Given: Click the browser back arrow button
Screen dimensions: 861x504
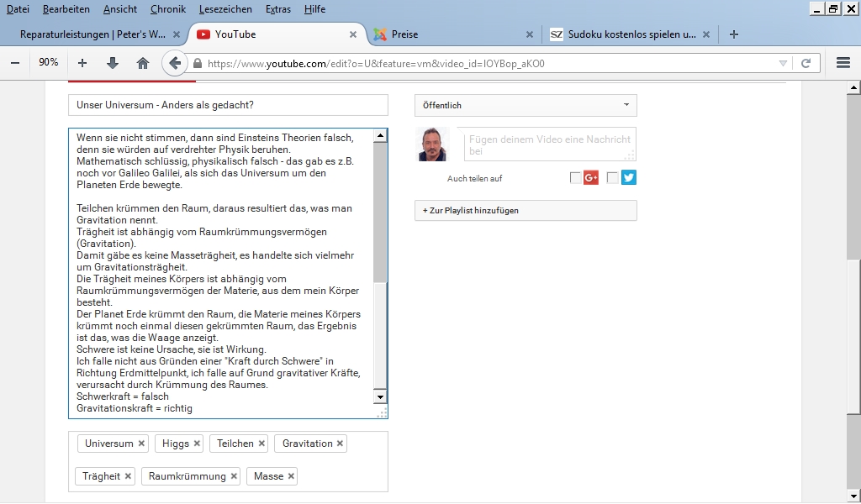Looking at the screenshot, I should click(x=174, y=63).
